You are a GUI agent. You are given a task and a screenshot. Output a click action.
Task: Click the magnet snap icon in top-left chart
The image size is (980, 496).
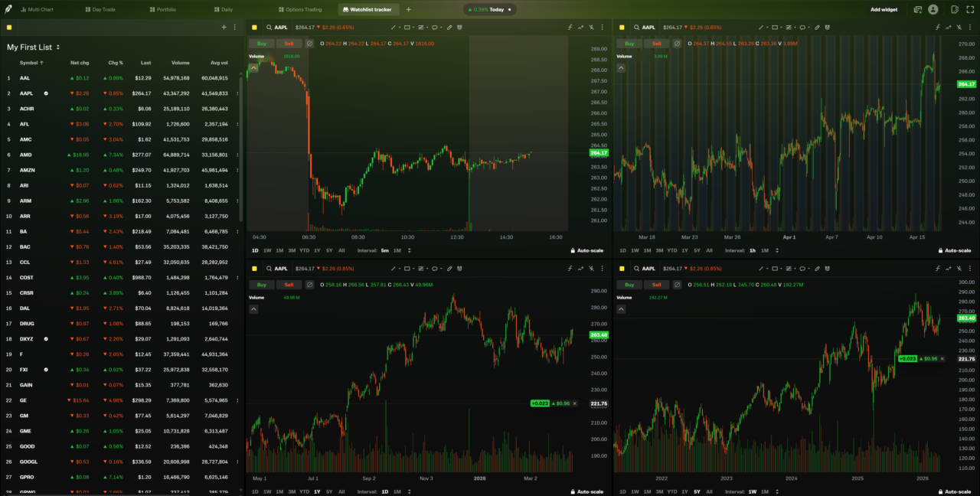(x=459, y=27)
